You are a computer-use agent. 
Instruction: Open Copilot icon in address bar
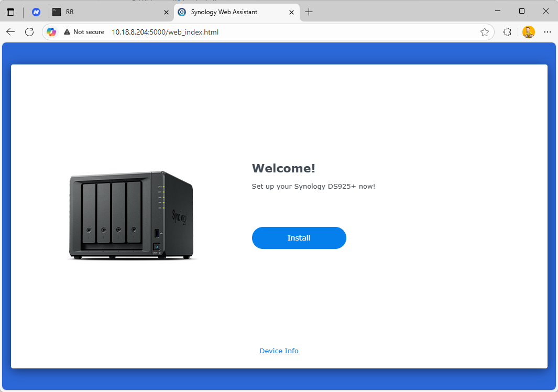pos(51,32)
